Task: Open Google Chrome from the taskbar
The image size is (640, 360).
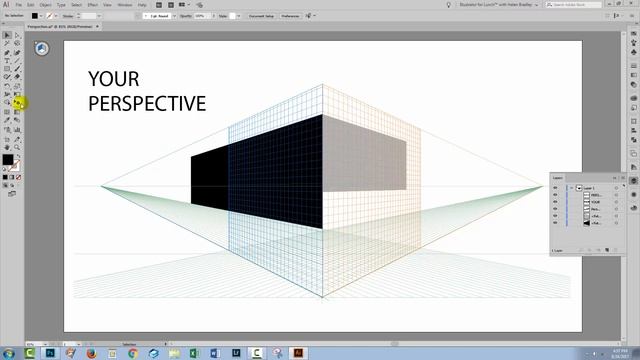Action: tap(133, 353)
